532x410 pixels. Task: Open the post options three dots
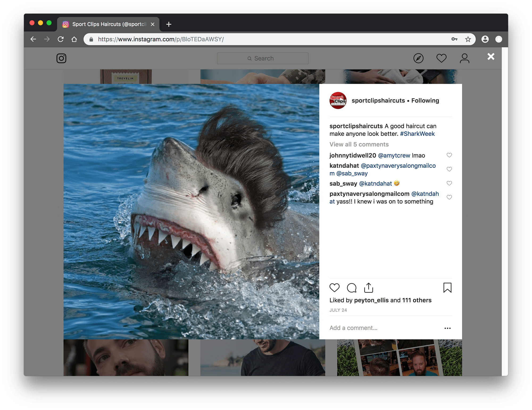(x=447, y=328)
